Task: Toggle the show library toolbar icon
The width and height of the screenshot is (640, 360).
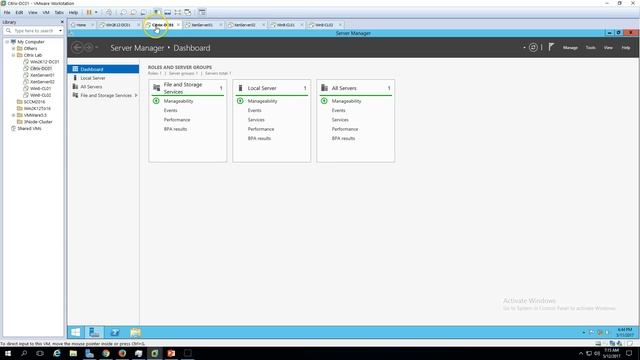Action: pyautogui.click(x=157, y=12)
